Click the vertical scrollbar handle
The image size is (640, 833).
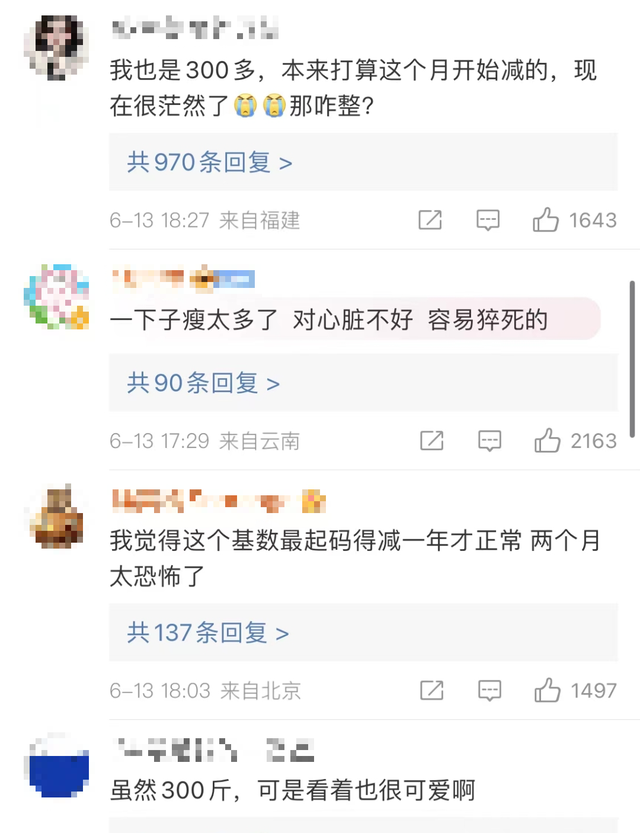[632, 359]
